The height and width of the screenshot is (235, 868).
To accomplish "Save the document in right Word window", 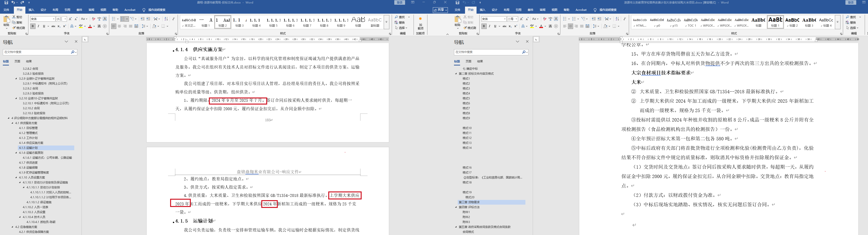I will point(457,2).
